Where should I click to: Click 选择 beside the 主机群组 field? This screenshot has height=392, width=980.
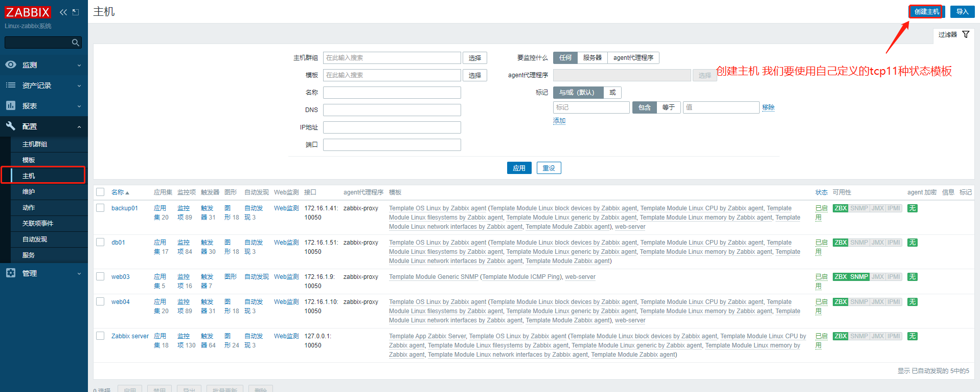point(474,58)
